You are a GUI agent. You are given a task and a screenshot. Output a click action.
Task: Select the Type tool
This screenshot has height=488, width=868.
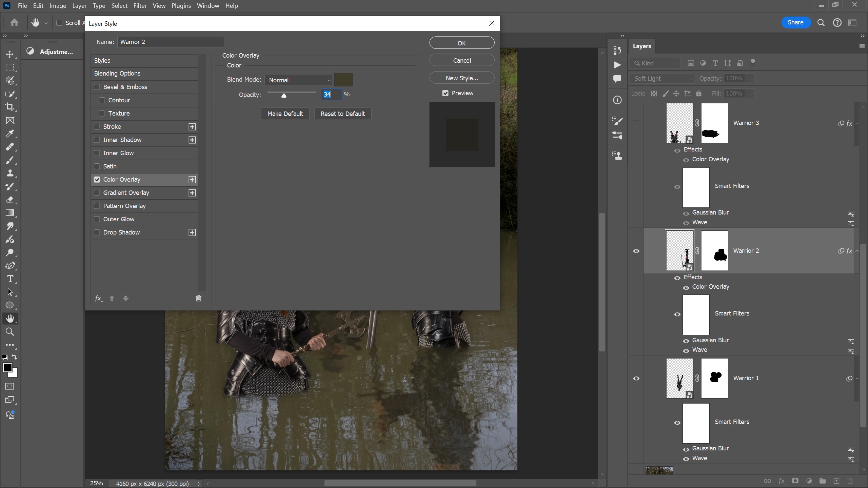[x=10, y=279]
